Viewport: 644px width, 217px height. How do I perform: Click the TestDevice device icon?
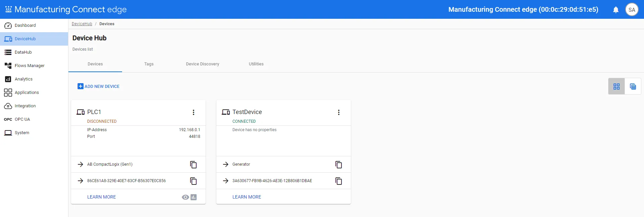[226, 112]
